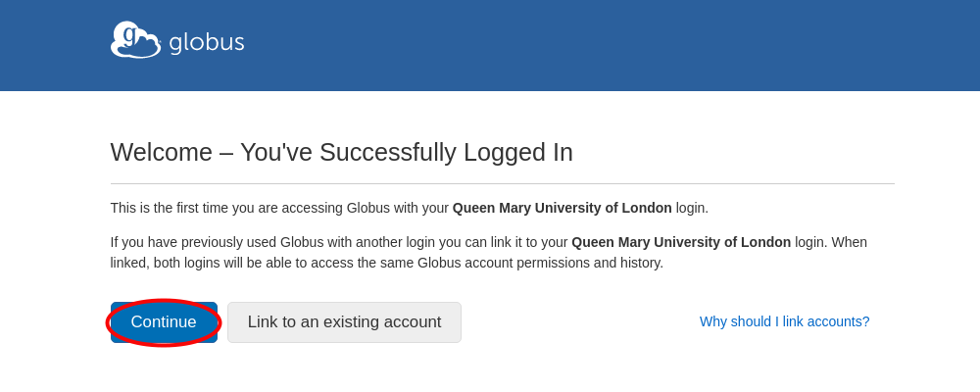Screen dimensions: 980x392
Task: Click the words same Globus account in paragraph
Action: [x=445, y=263]
